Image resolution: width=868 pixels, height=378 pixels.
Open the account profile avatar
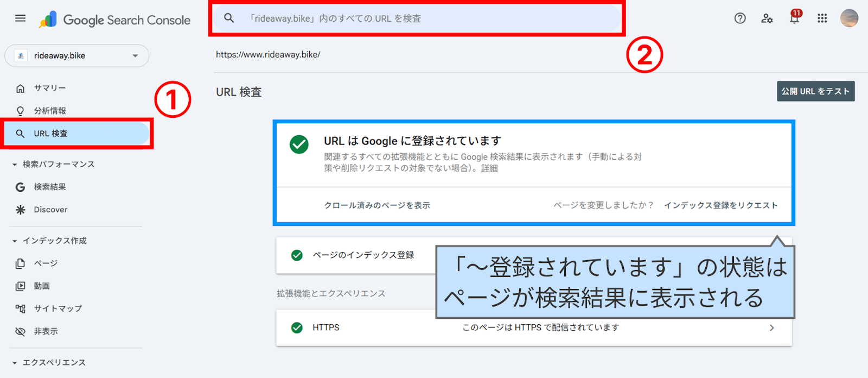point(849,18)
